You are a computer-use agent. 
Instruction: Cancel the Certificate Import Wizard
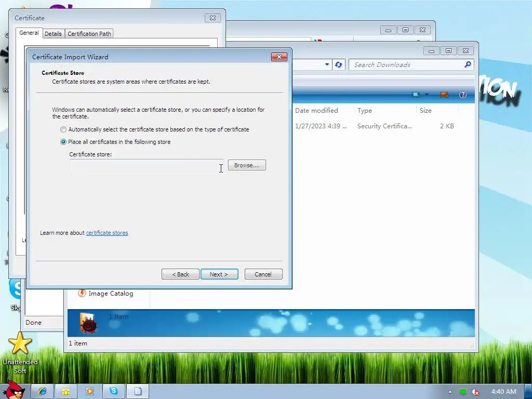click(263, 274)
